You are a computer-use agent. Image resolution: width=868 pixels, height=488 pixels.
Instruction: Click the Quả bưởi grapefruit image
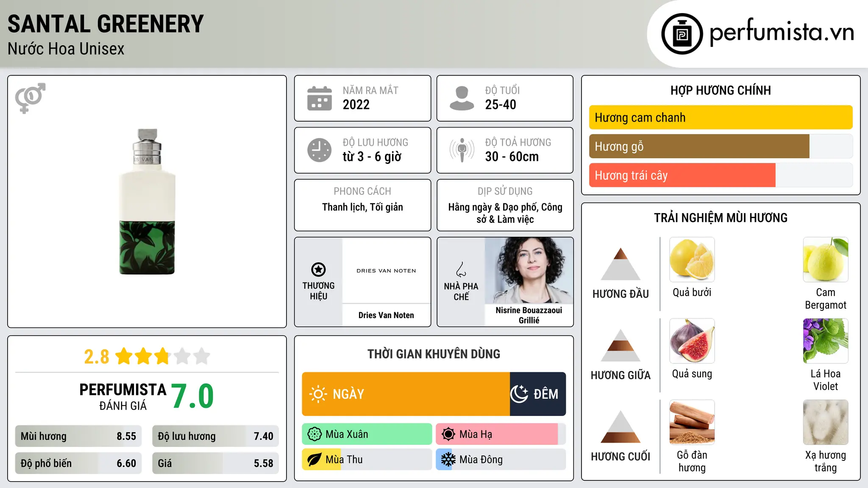coord(692,260)
